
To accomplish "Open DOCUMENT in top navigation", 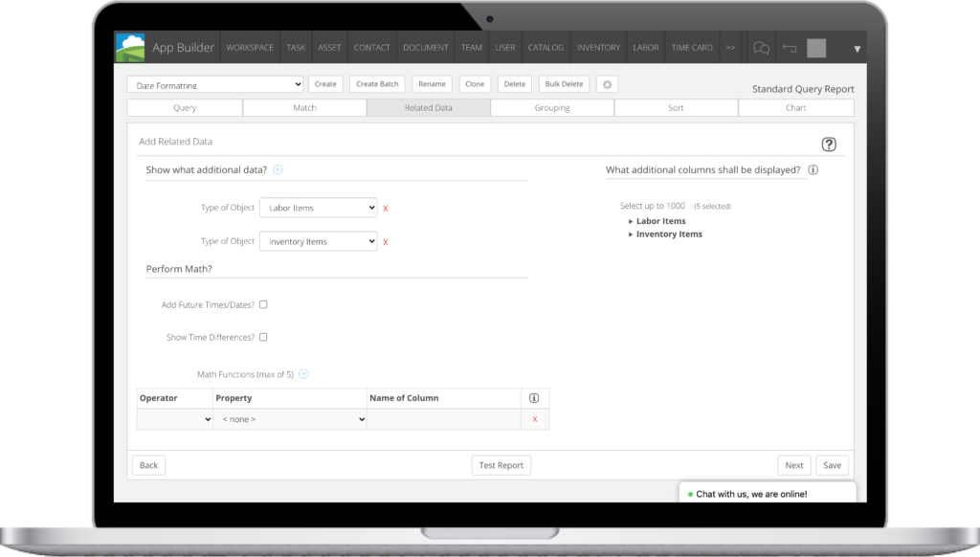I will click(426, 48).
